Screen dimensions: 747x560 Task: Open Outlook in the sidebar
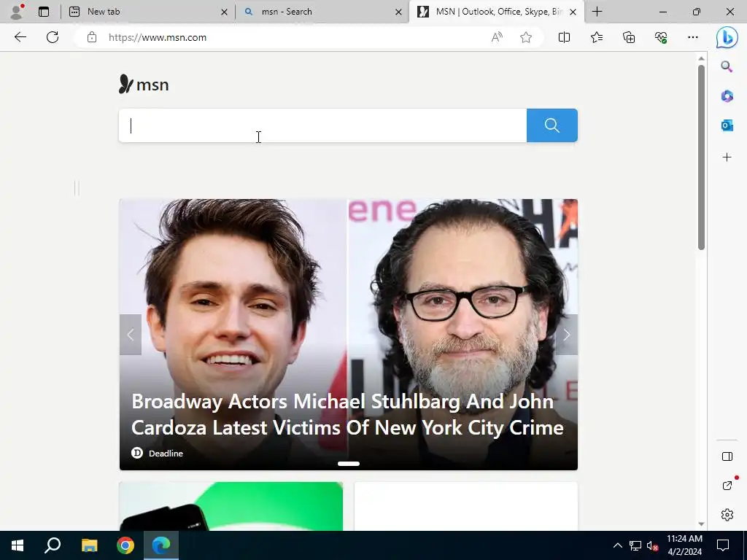click(727, 125)
